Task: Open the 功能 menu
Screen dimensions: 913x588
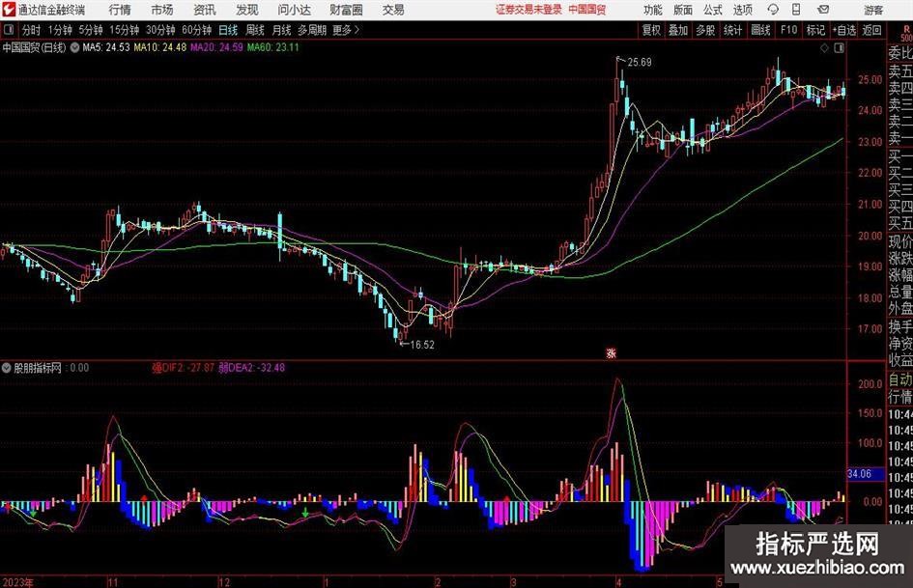Action: [x=653, y=10]
